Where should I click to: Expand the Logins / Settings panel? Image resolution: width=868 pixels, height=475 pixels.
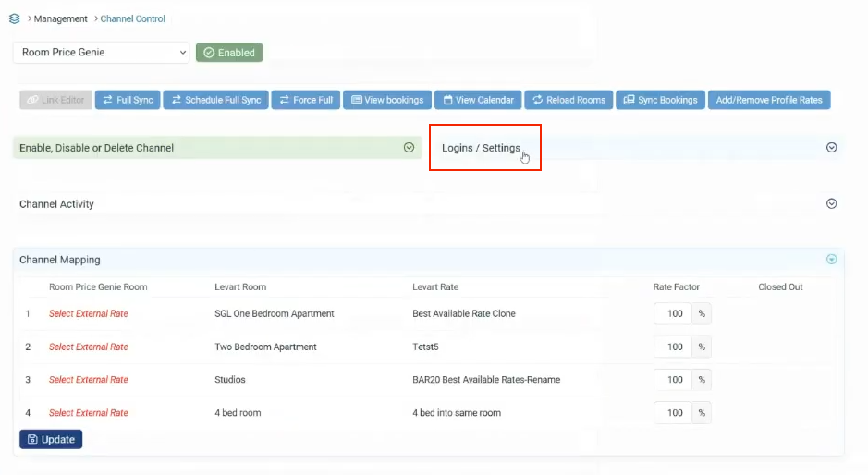point(831,148)
